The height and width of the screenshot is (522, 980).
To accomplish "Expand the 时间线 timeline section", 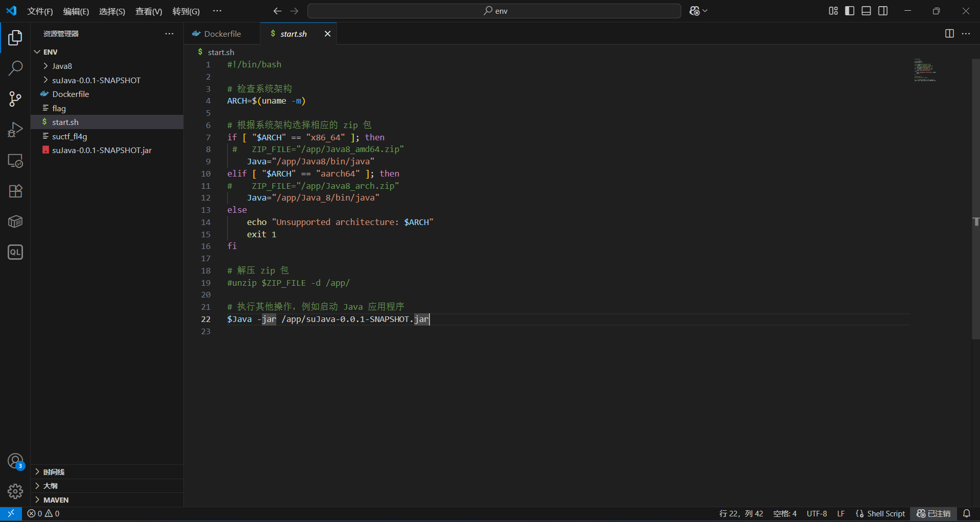I will point(107,472).
